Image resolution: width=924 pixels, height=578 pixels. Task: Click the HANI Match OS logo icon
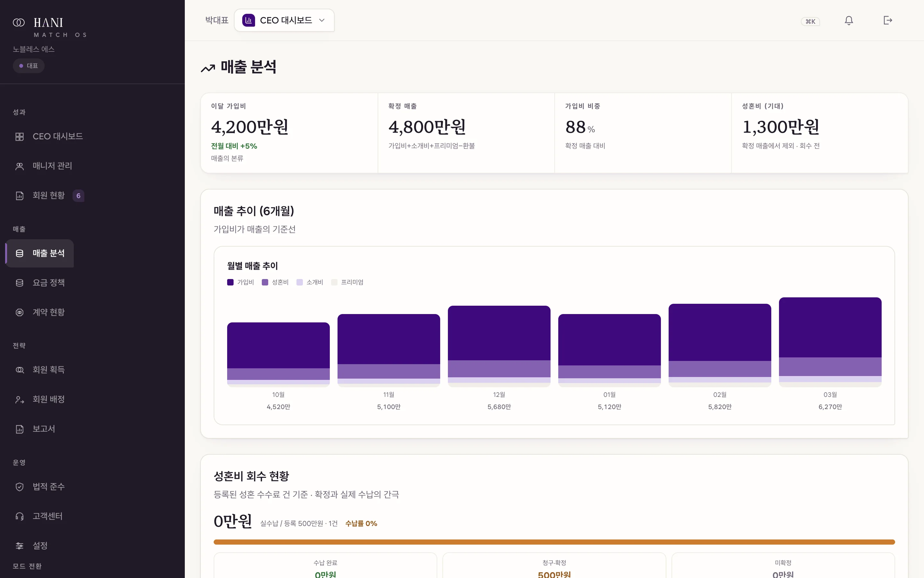(19, 22)
